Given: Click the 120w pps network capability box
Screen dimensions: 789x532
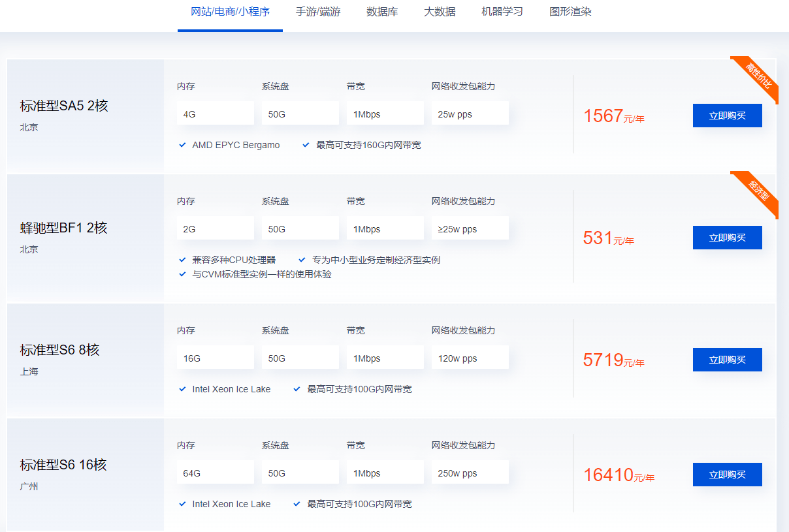Looking at the screenshot, I should [x=470, y=358].
